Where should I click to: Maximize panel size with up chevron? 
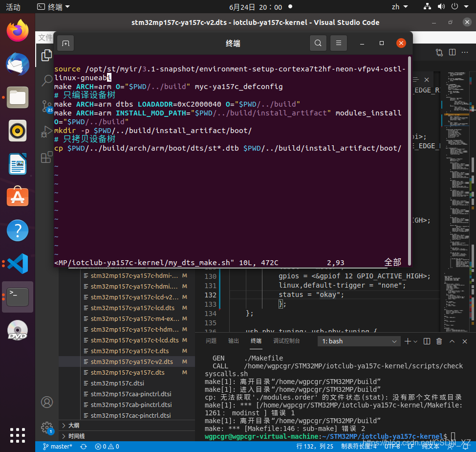point(452,341)
